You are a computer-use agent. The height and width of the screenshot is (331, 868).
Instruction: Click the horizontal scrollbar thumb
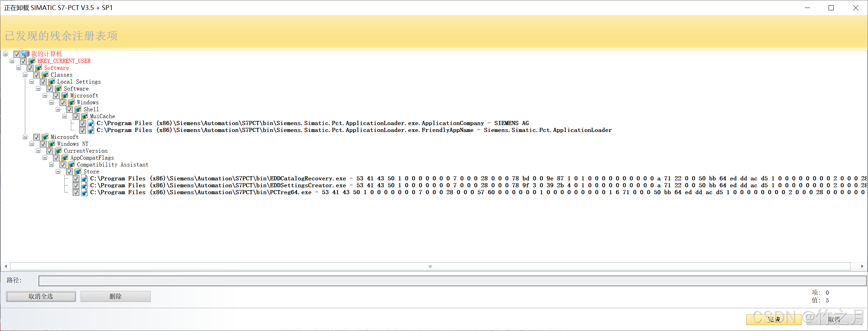click(x=430, y=266)
